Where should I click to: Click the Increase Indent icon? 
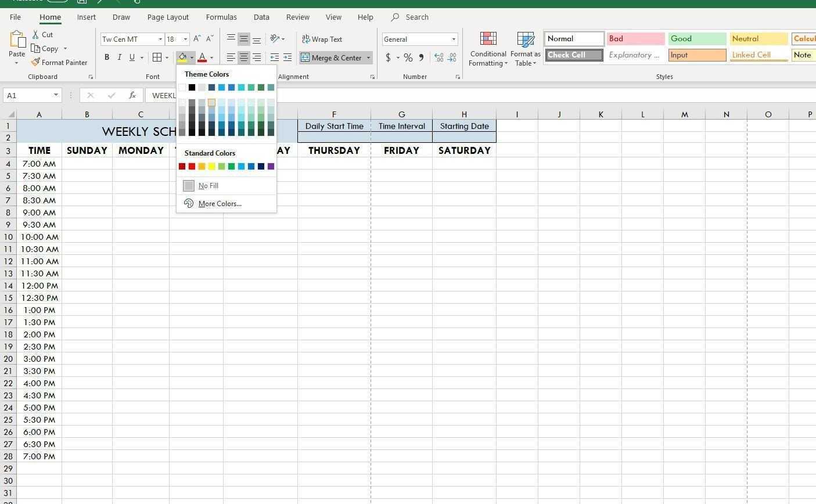[287, 57]
